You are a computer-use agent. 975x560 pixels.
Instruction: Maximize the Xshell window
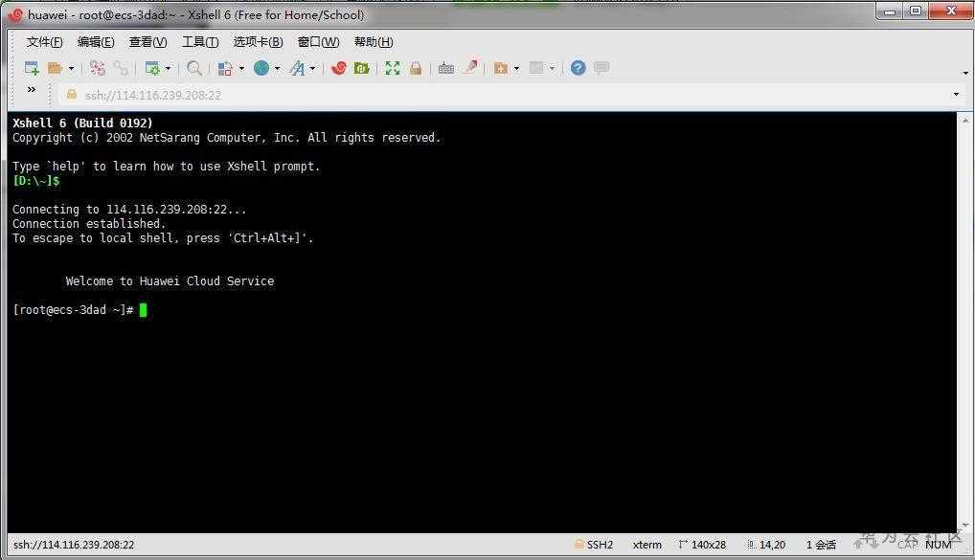pyautogui.click(x=916, y=11)
